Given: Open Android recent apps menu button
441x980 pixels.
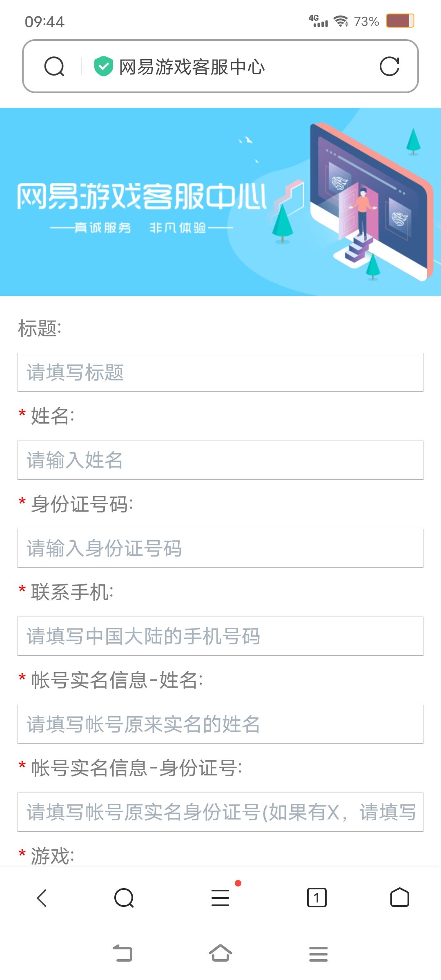Looking at the screenshot, I should (x=318, y=954).
